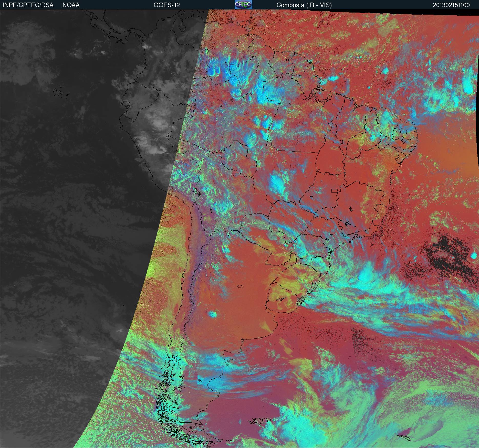Click the Composta (IR - VIS) title
The width and height of the screenshot is (479, 448).
coord(304,5)
